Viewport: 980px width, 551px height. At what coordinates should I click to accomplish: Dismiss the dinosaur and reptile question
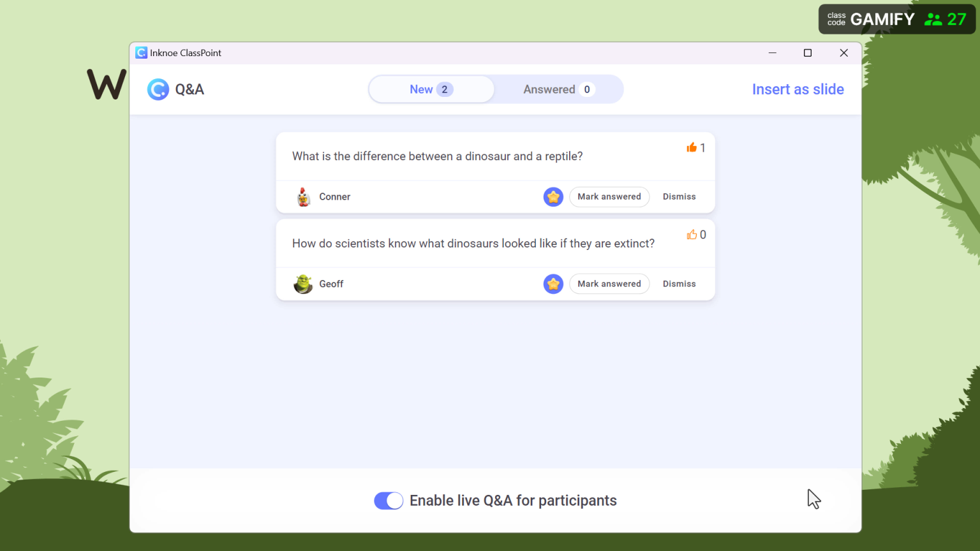pos(679,196)
